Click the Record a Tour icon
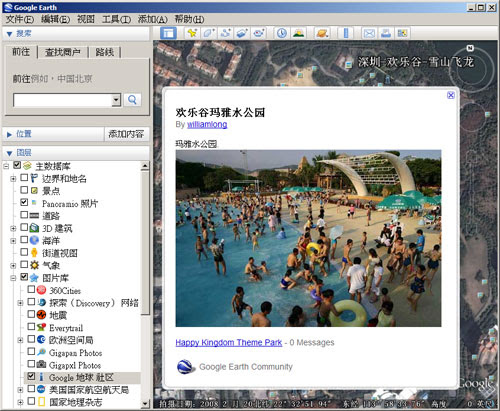 pos(259,33)
